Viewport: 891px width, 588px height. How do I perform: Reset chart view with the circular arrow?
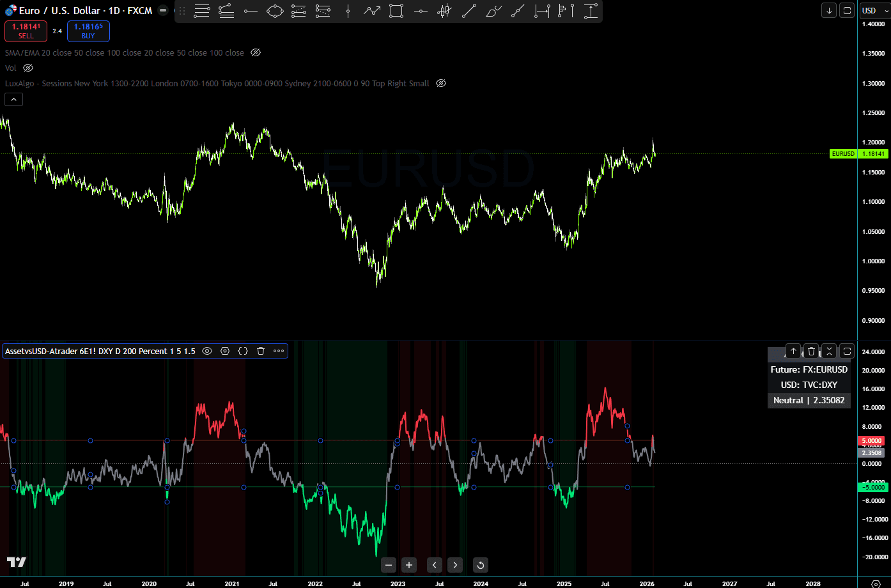click(480, 565)
